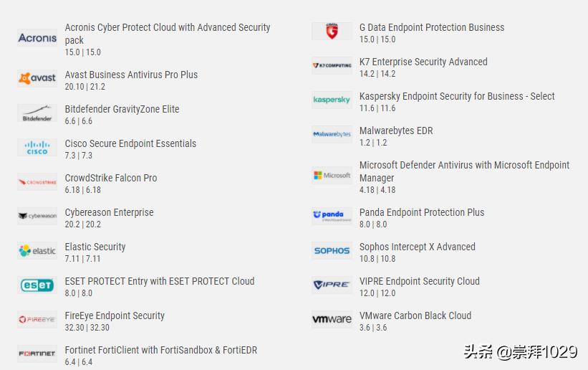Click Fortinet FortiClient product title

[x=161, y=350]
